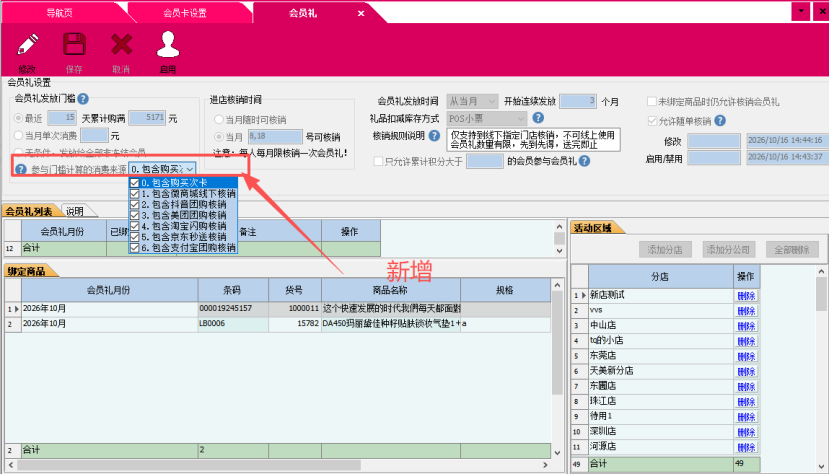
Task: Switch to 会员礼列表 tab
Action: [x=30, y=211]
